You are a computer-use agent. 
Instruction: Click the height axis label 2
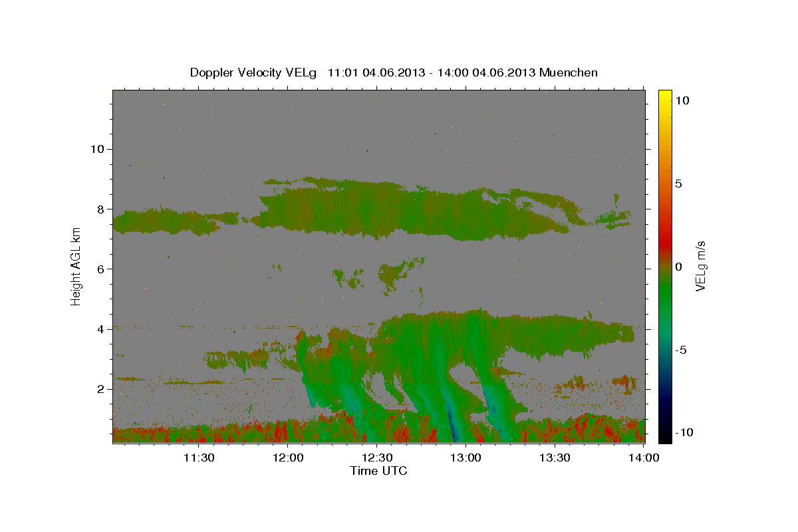[101, 388]
